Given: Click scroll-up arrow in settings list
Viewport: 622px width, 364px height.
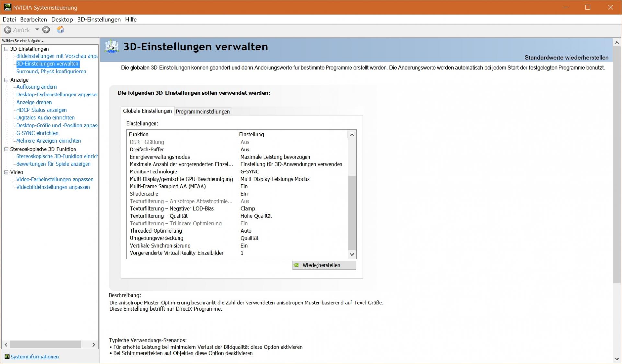Looking at the screenshot, I should [352, 135].
